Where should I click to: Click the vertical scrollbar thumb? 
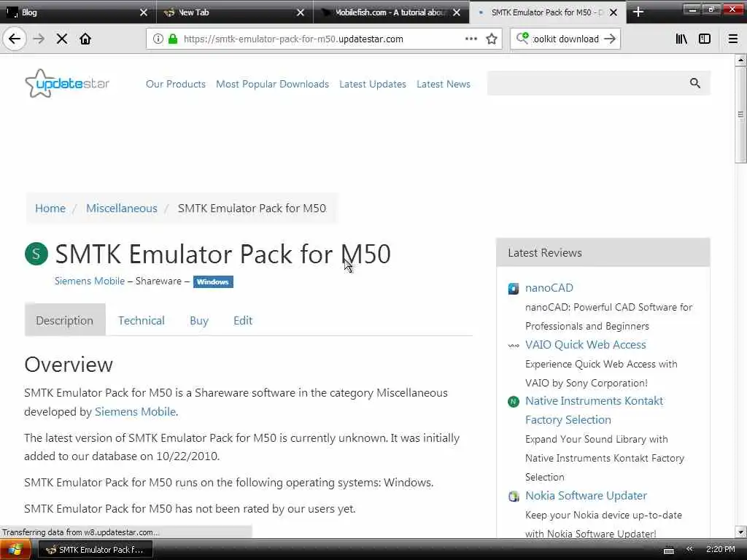point(740,114)
